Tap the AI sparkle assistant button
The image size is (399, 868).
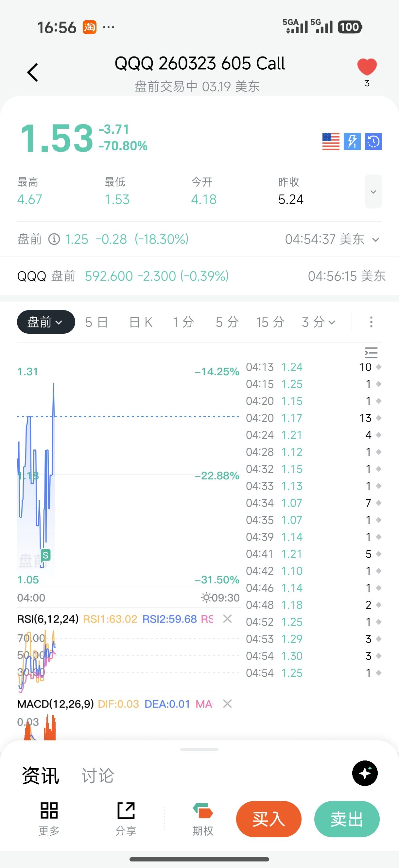tap(365, 773)
